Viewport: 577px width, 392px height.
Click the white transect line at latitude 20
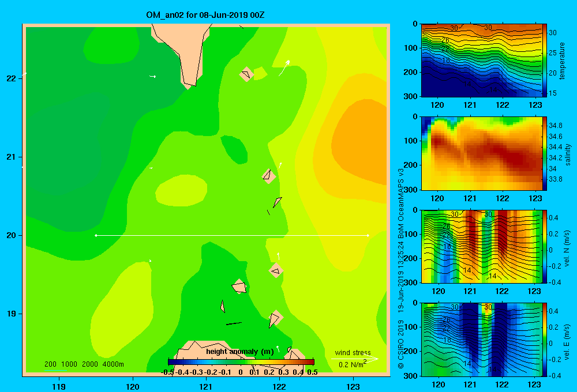(x=232, y=235)
